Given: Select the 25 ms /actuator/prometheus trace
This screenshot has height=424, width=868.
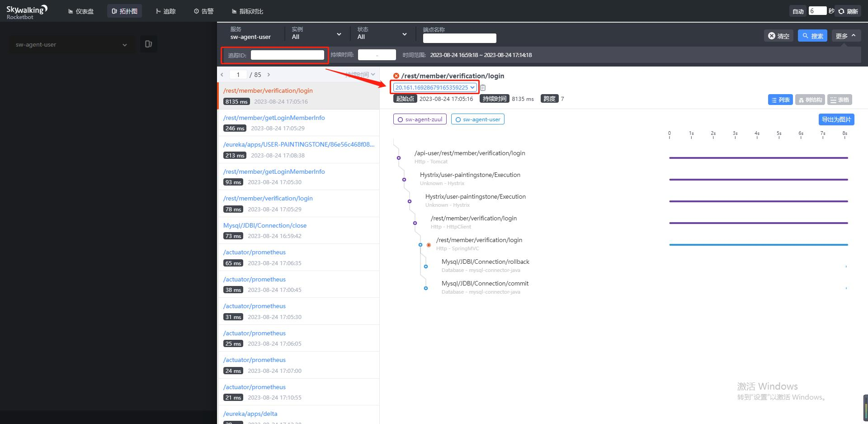Looking at the screenshot, I should [x=298, y=338].
